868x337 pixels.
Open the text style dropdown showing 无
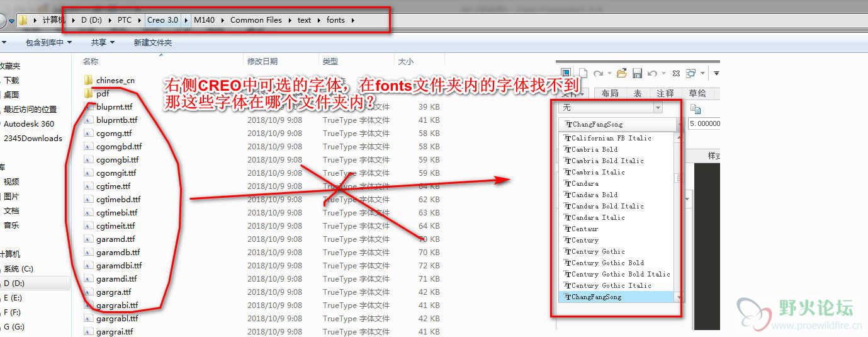pyautogui.click(x=611, y=108)
